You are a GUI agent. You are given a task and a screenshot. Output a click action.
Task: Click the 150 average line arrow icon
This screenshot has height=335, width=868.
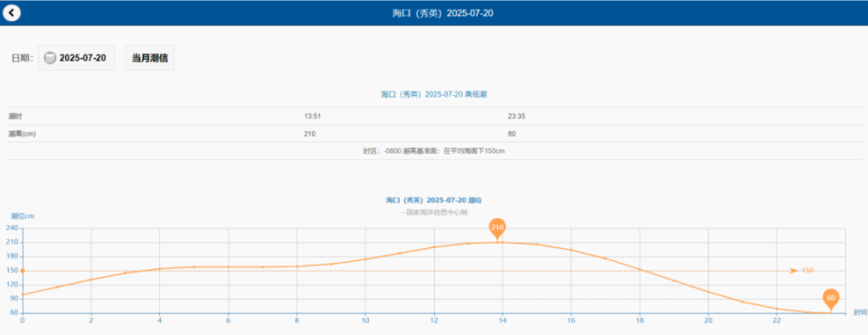click(x=794, y=271)
